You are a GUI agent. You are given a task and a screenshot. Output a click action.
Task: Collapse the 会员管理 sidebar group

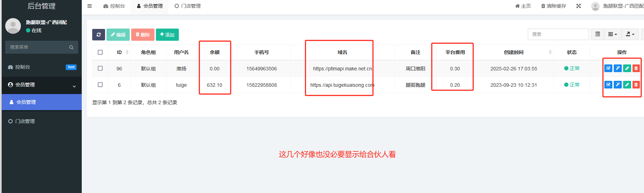pos(42,85)
